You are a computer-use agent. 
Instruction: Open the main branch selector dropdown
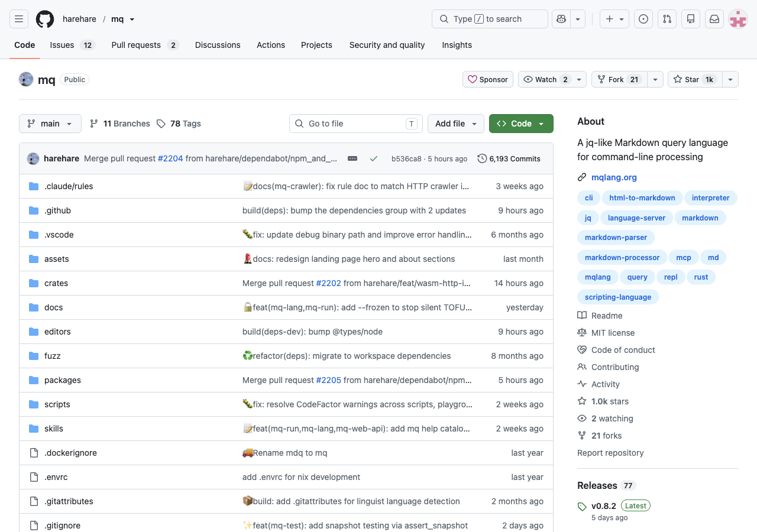[50, 124]
